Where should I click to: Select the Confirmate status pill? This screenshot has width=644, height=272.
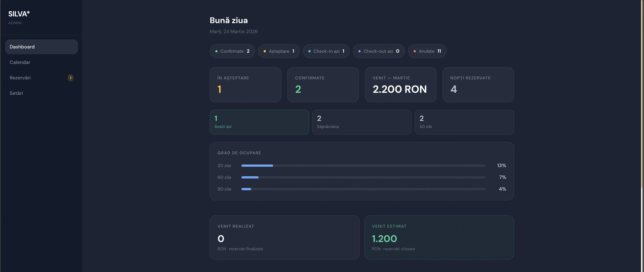(x=232, y=51)
